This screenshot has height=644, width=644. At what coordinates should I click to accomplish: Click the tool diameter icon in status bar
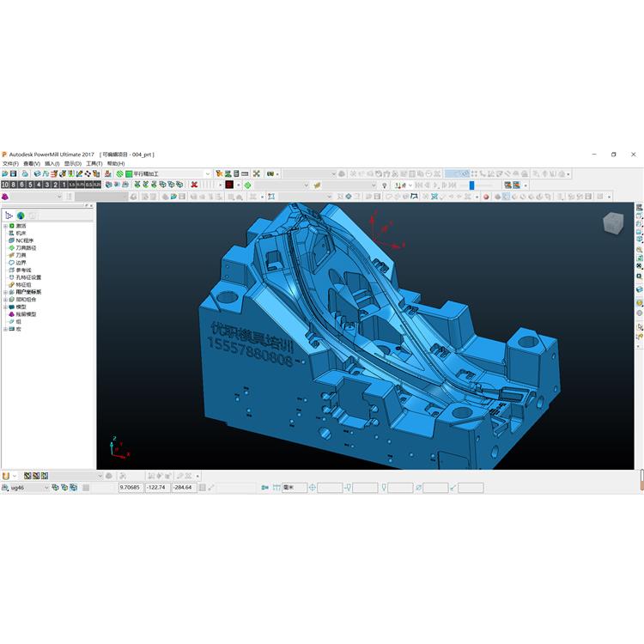(x=418, y=488)
